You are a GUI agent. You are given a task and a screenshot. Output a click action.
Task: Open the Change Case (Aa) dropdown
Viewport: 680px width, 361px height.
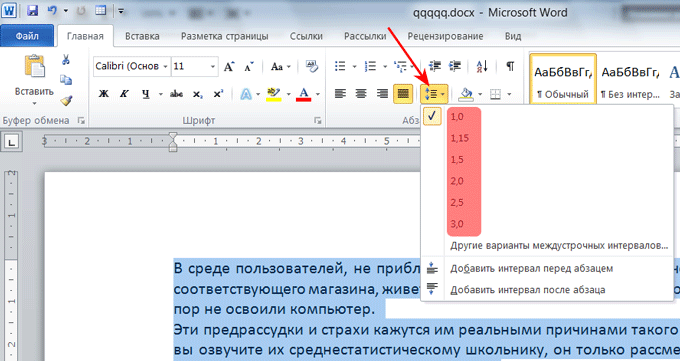(x=281, y=67)
